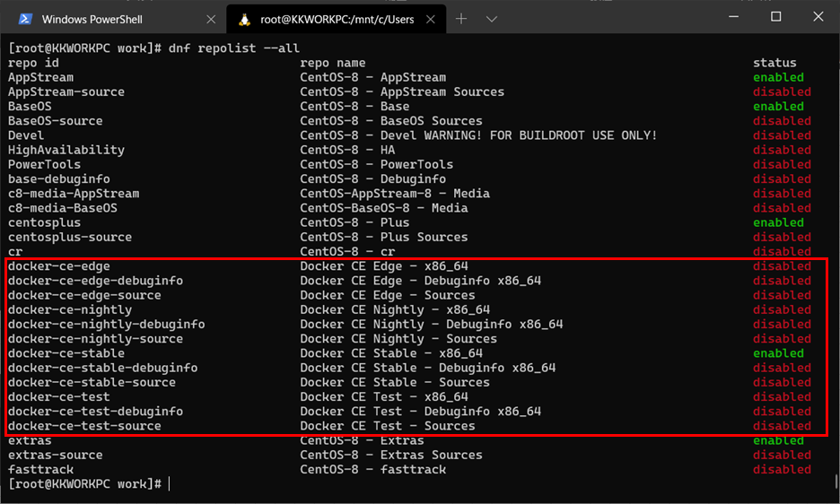This screenshot has height=504, width=840.
Task: Click the 'docker-ce-nightly-source' repo id
Action: coord(95,338)
